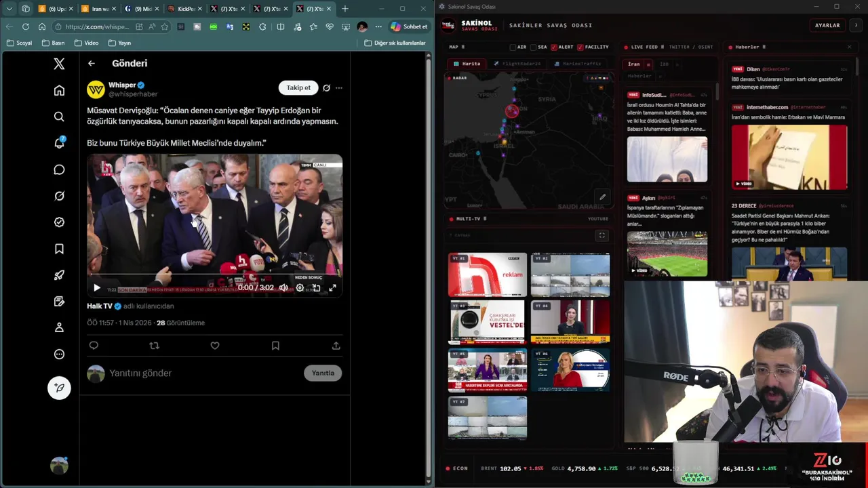Expand the video to fullscreen
The image size is (868, 488).
click(x=332, y=287)
